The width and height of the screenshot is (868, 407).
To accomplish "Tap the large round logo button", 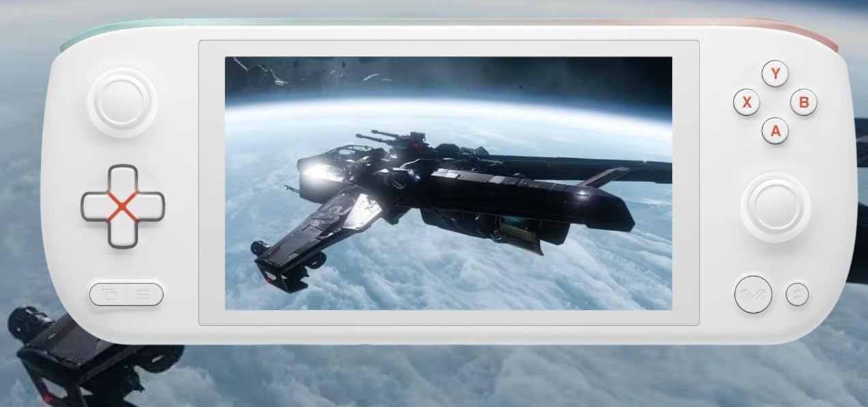I will 753,295.
